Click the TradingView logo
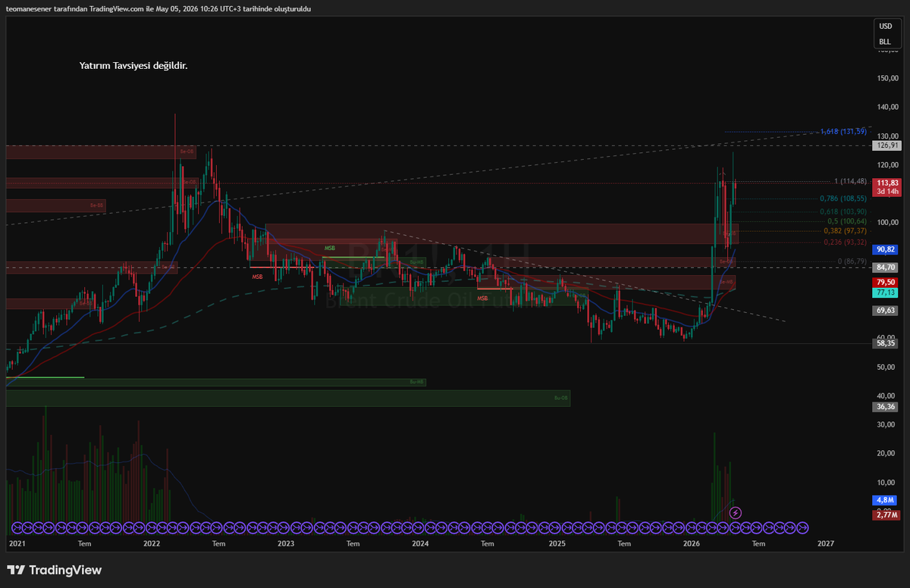The image size is (910, 588). tap(55, 570)
